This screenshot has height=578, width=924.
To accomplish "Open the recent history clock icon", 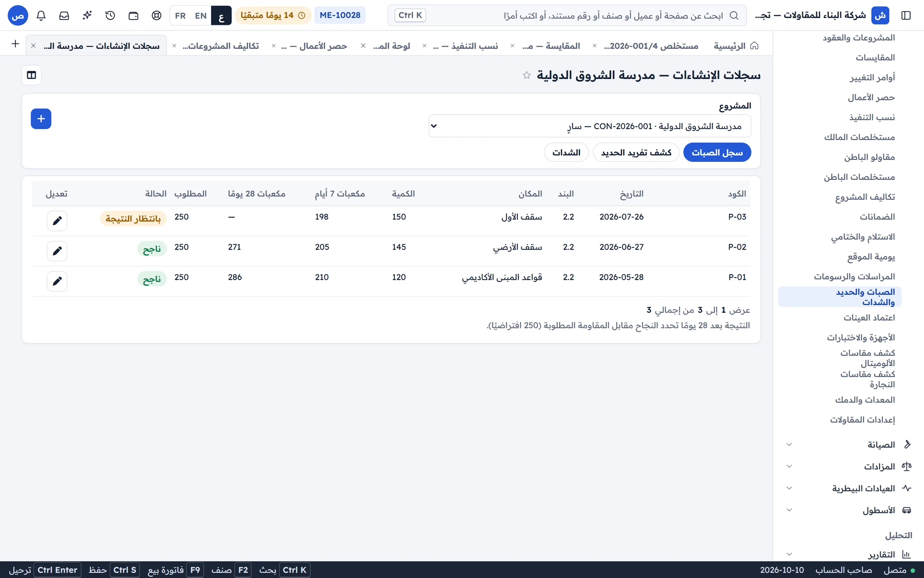I will coord(110,15).
